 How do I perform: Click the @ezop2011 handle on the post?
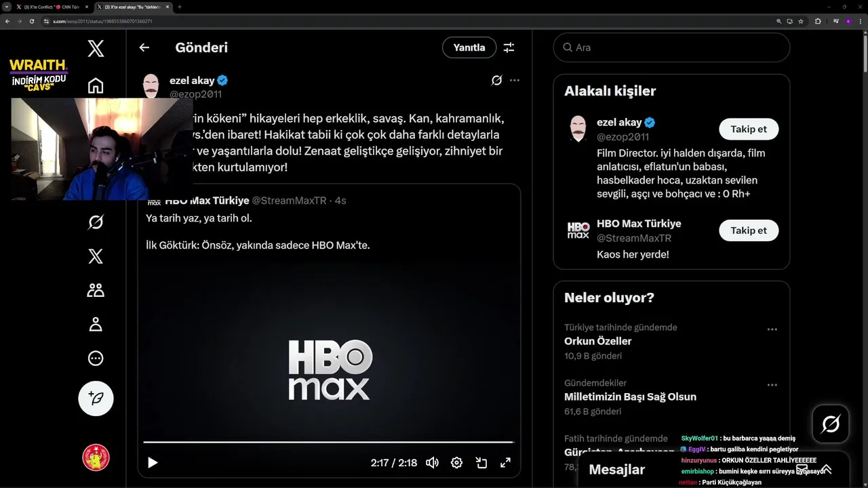[196, 94]
